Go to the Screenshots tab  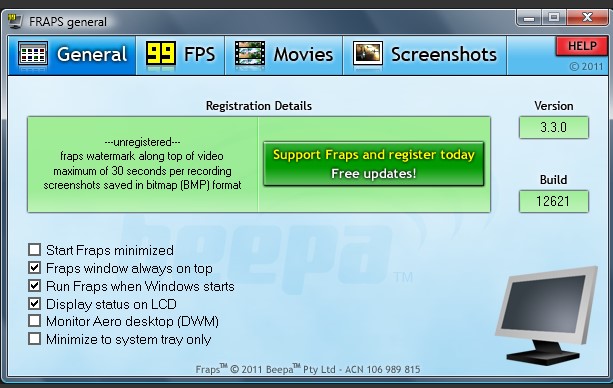click(x=425, y=55)
